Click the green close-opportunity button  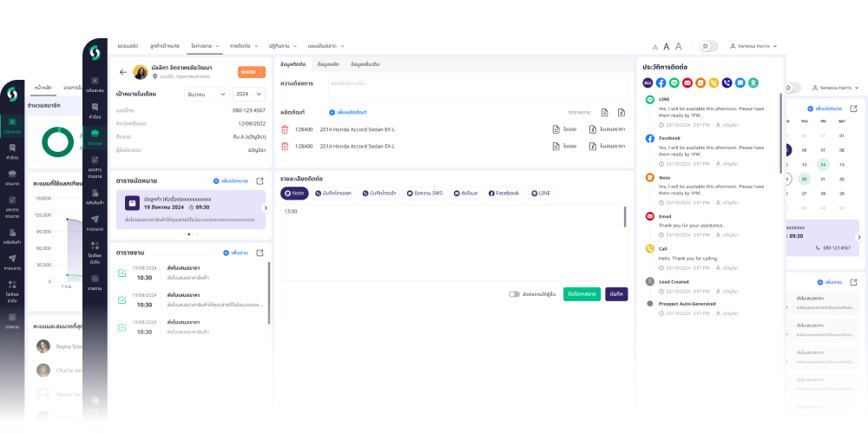point(582,294)
